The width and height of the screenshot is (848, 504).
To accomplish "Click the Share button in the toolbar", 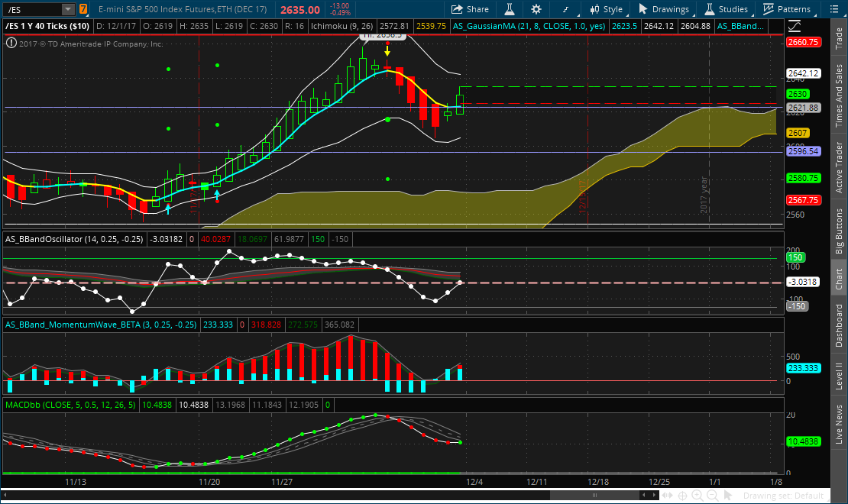I will (470, 9).
